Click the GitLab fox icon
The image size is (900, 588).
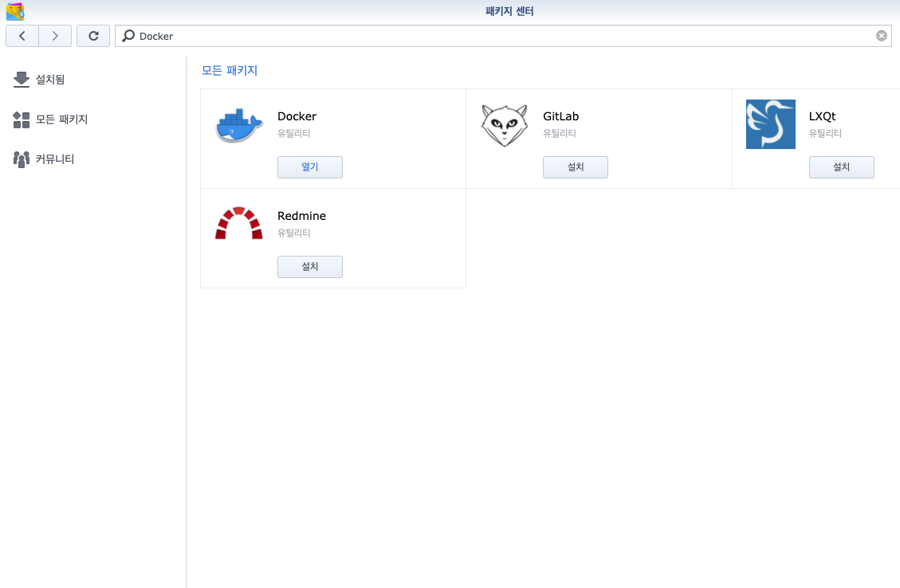505,125
